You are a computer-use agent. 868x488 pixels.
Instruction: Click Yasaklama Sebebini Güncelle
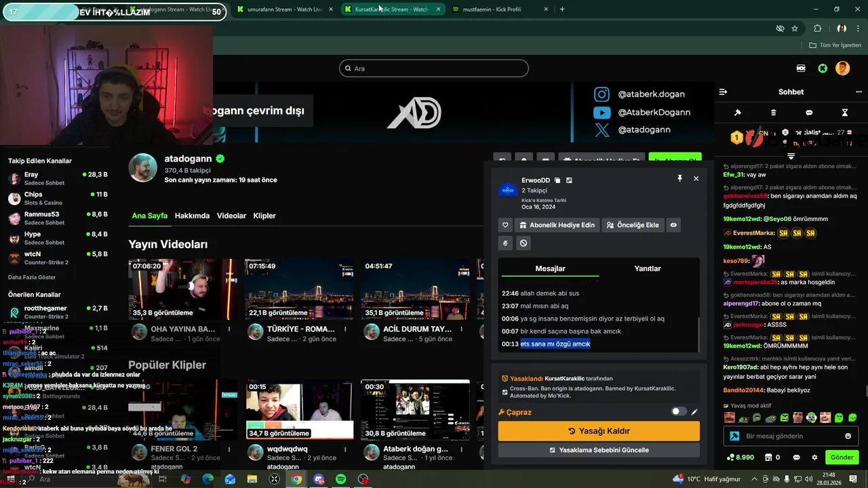pyautogui.click(x=599, y=450)
